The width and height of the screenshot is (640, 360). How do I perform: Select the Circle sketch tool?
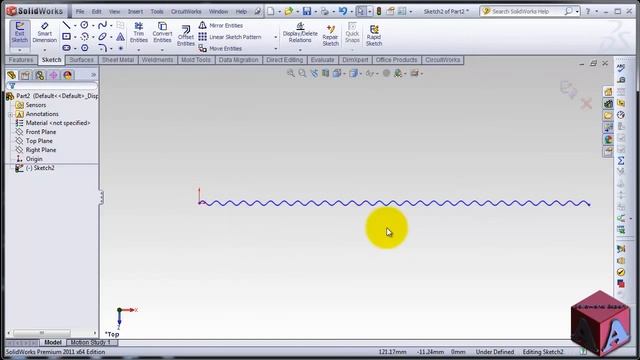84,25
